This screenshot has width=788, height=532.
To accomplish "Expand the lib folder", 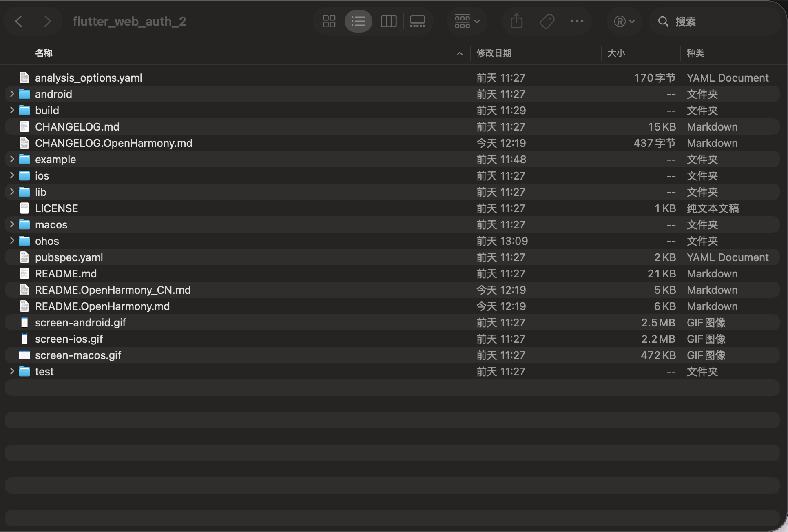I will coord(12,192).
